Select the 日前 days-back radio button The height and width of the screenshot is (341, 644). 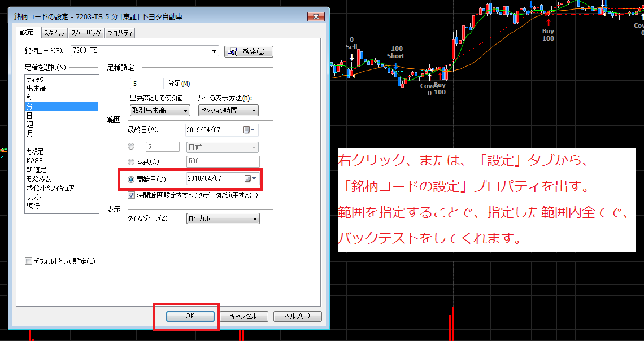(131, 146)
